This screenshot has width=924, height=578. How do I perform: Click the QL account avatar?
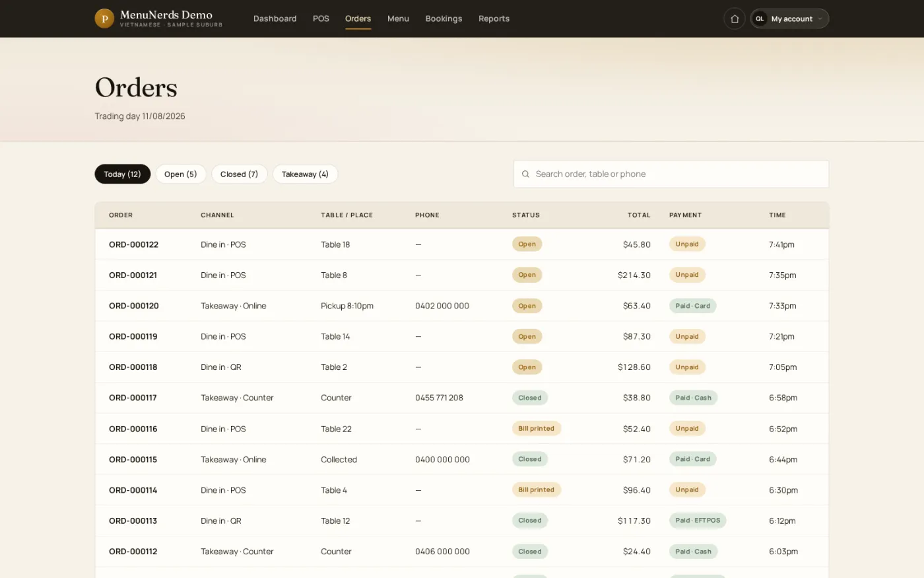[x=760, y=18]
